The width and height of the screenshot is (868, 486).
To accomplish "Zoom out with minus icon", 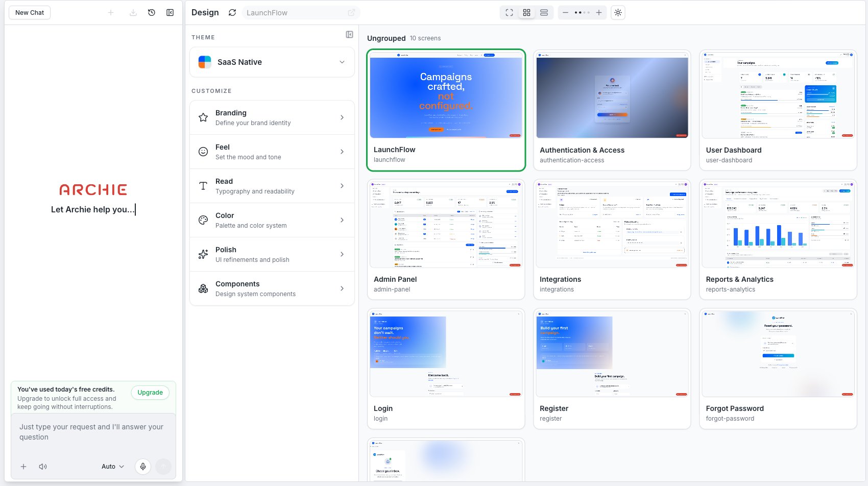I will click(x=565, y=13).
